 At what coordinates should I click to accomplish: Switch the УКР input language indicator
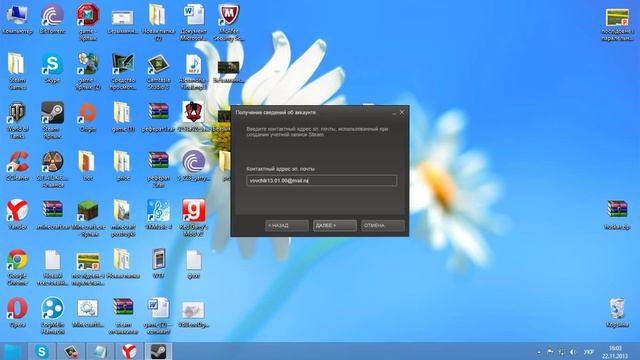coord(589,352)
